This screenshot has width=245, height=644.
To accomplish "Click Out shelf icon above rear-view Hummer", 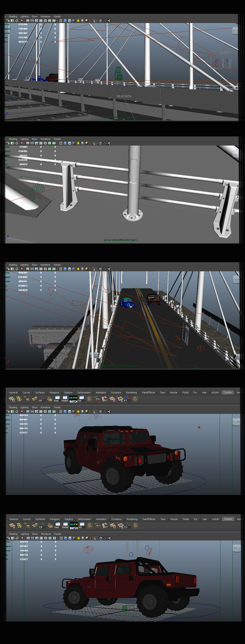I will (x=57, y=525).
